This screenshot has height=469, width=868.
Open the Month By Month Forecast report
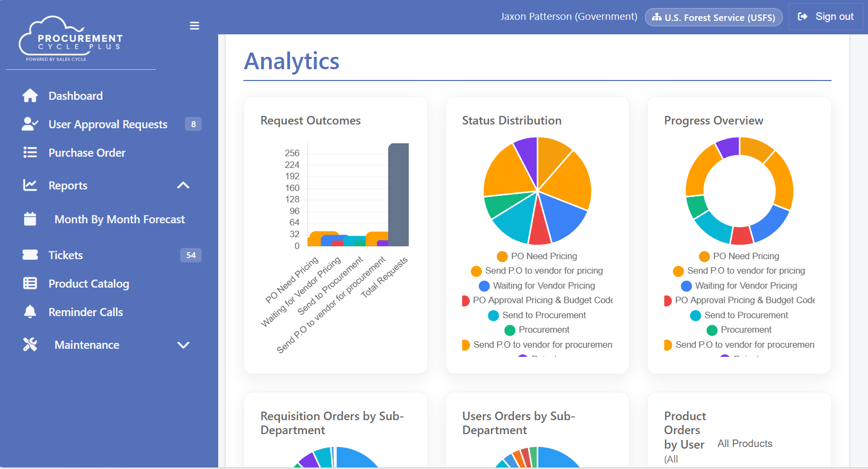[119, 219]
